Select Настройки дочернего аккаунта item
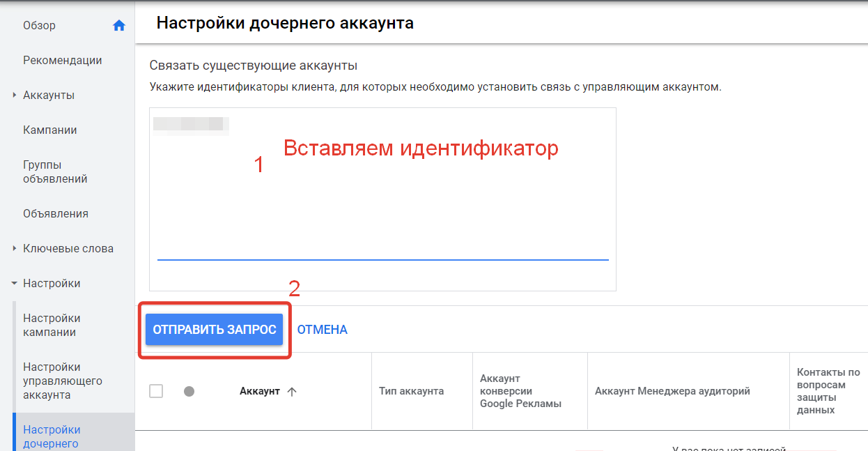 [52, 436]
